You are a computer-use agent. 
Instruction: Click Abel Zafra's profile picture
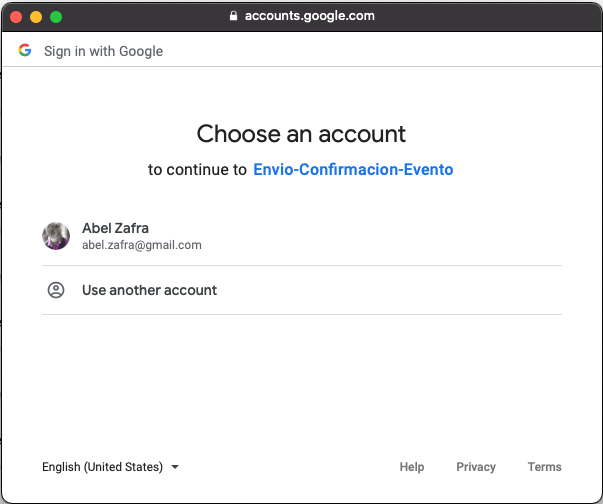pos(56,236)
